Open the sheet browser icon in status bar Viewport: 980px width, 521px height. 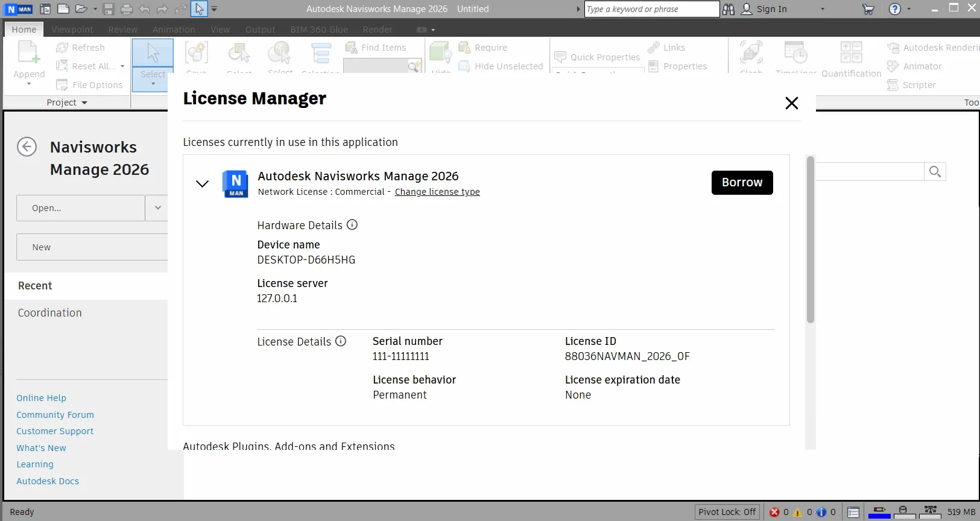[853, 512]
